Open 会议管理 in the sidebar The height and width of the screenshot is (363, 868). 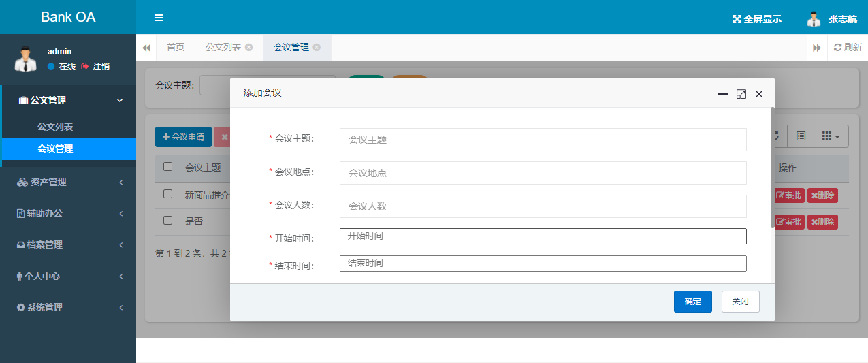55,148
